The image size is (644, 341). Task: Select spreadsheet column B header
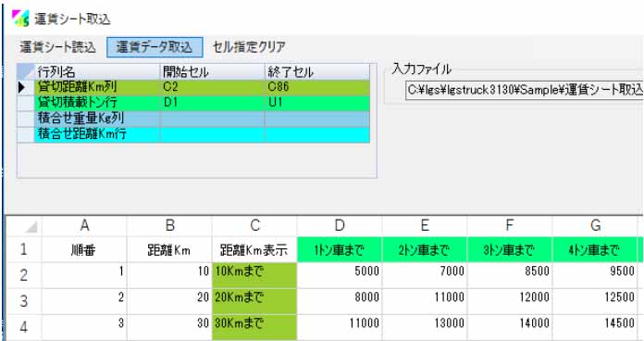click(169, 226)
